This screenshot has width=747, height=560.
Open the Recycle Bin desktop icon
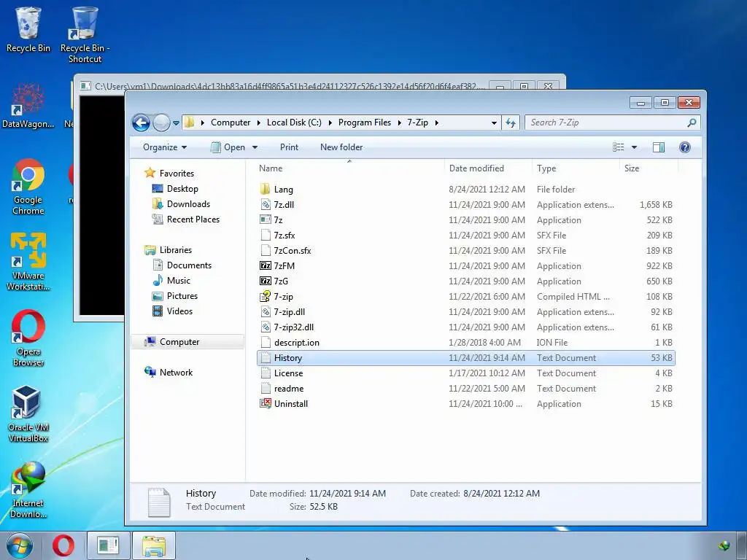click(28, 29)
